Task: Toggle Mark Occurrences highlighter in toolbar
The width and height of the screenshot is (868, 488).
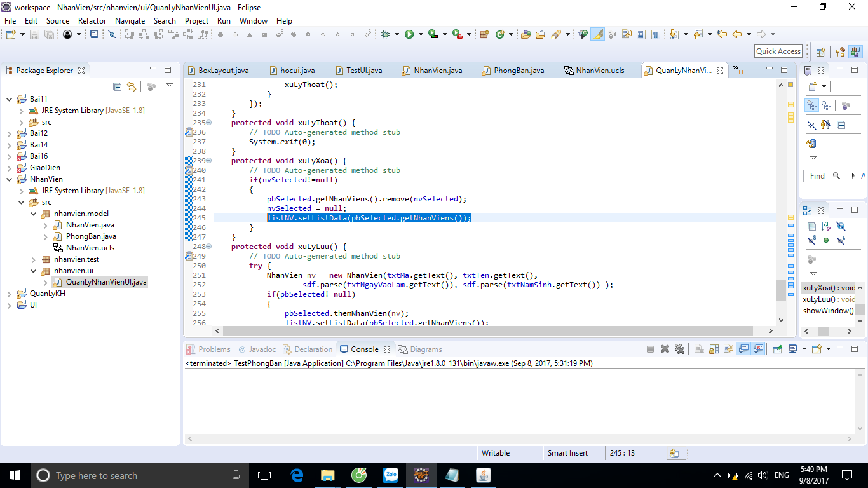Action: point(597,34)
